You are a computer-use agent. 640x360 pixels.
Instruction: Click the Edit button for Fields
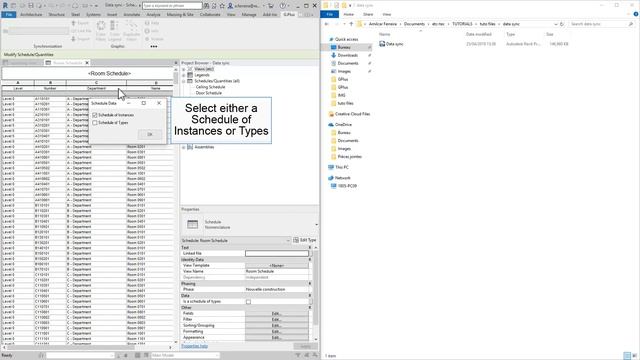276,313
